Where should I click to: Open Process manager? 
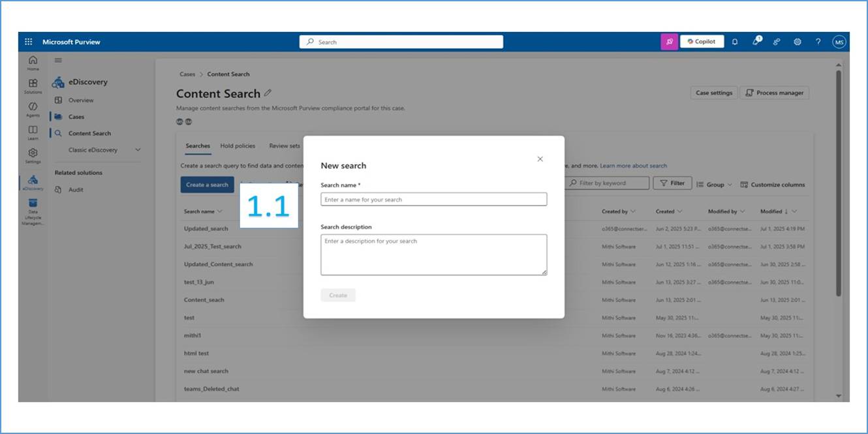[x=775, y=93]
